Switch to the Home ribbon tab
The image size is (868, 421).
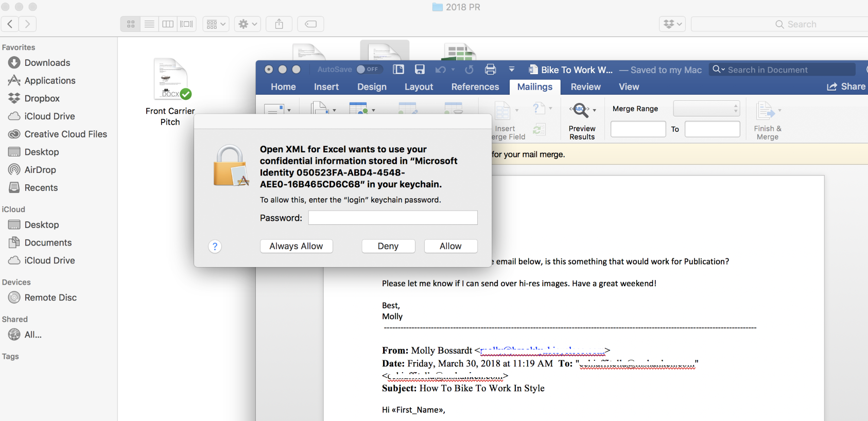pos(283,87)
